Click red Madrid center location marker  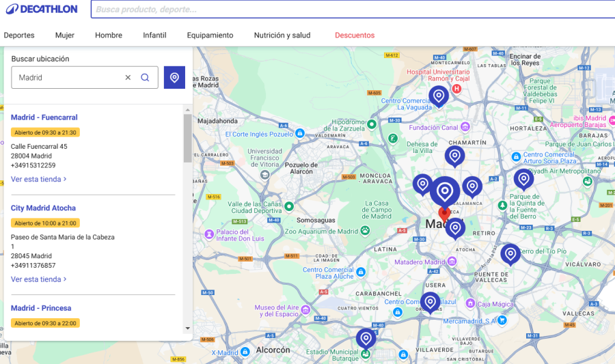point(444,213)
